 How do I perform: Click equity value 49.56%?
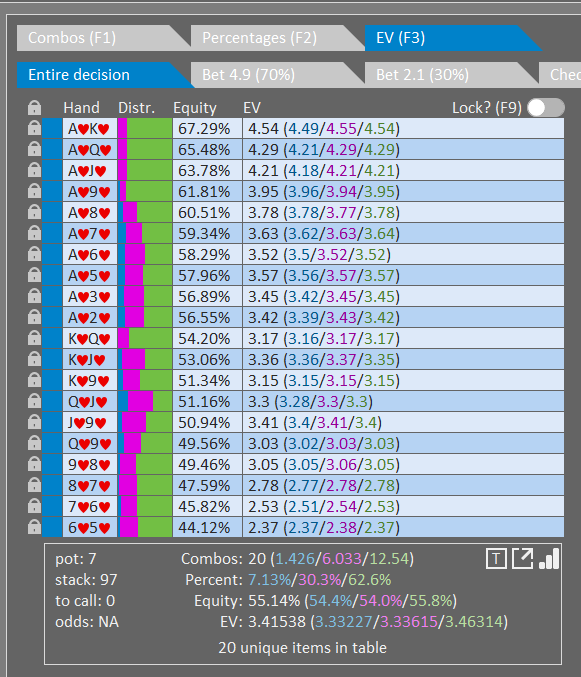pos(204,443)
